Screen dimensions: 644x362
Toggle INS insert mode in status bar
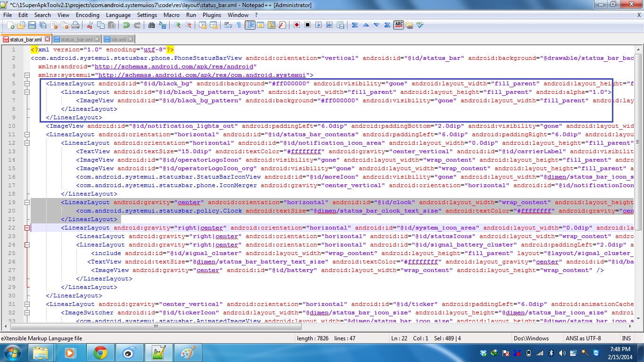coord(627,338)
